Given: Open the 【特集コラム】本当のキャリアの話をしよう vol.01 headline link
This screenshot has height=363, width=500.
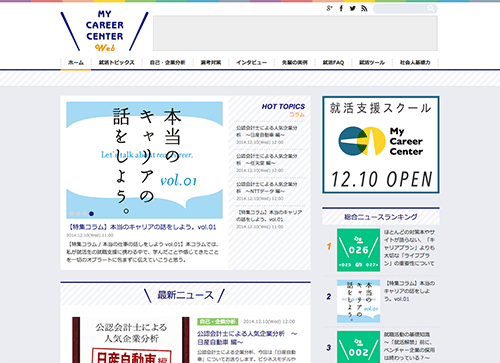Looking at the screenshot, I should (x=141, y=227).
